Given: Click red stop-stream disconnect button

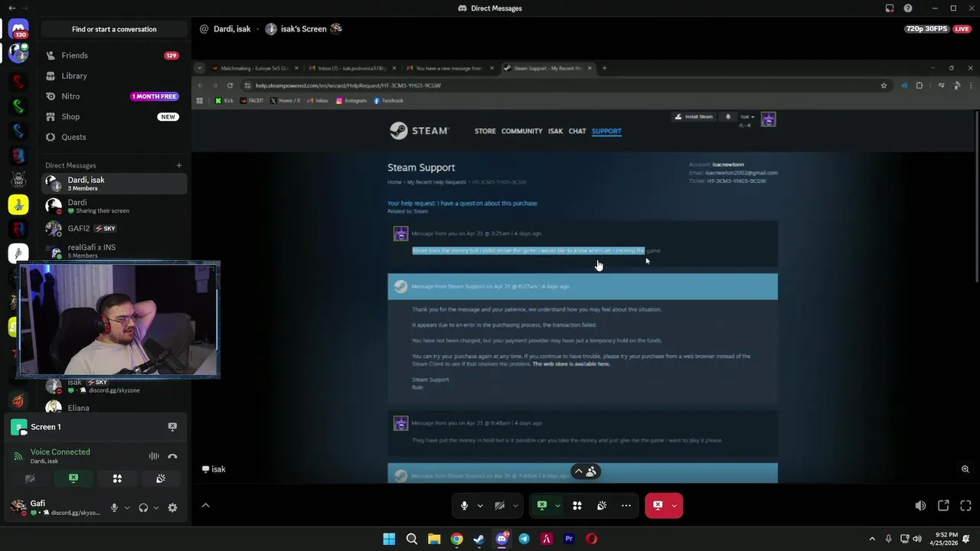Looking at the screenshot, I should pyautogui.click(x=657, y=506).
